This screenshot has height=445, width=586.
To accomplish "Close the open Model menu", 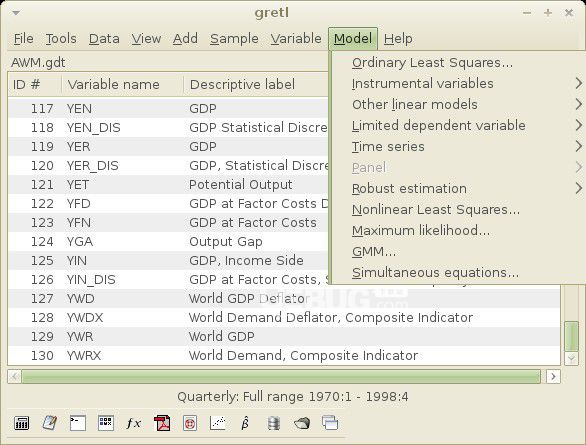I will [353, 38].
